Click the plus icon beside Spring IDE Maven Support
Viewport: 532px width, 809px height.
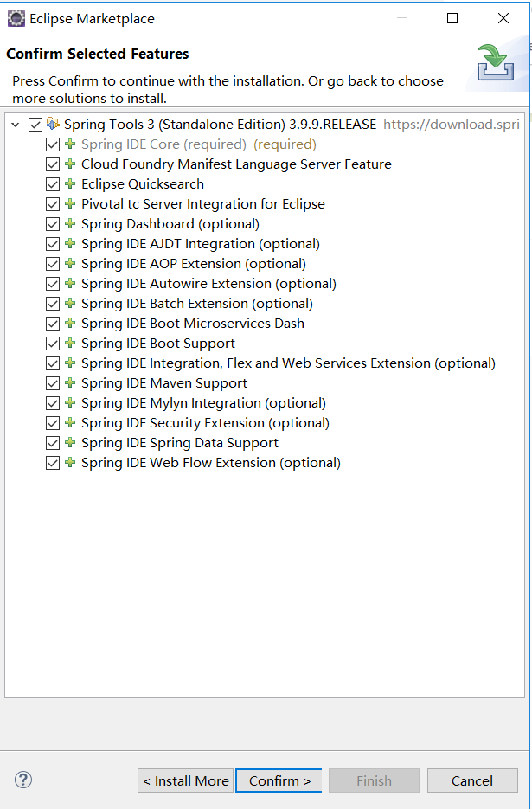[x=70, y=382]
